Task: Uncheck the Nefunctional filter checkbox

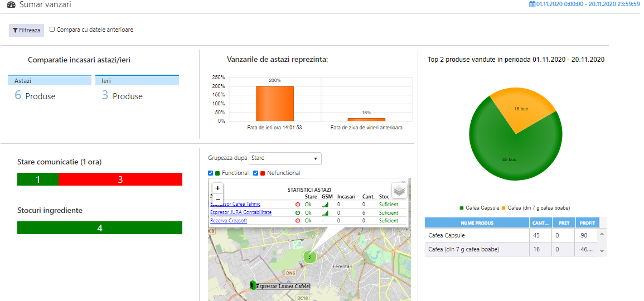Action: [255, 173]
